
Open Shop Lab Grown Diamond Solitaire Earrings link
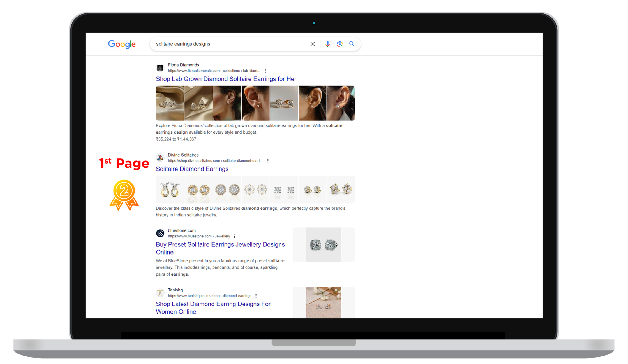pos(226,79)
